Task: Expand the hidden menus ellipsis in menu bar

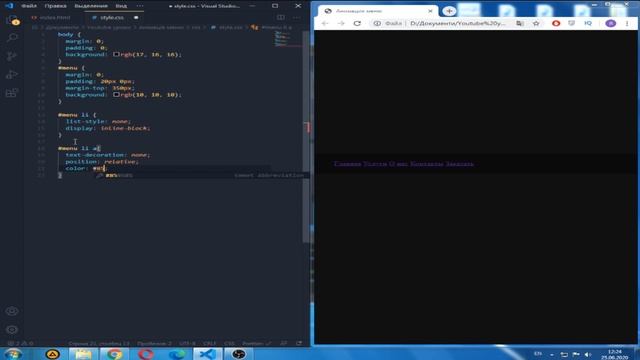Action: pyautogui.click(x=140, y=6)
